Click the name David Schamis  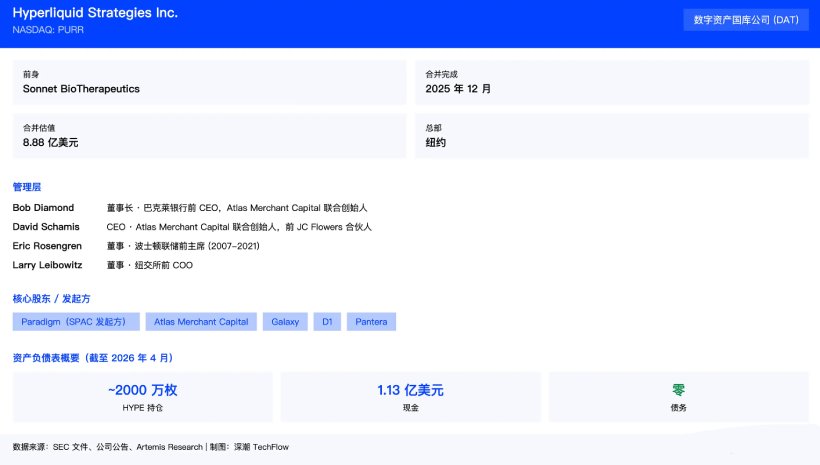click(46, 226)
